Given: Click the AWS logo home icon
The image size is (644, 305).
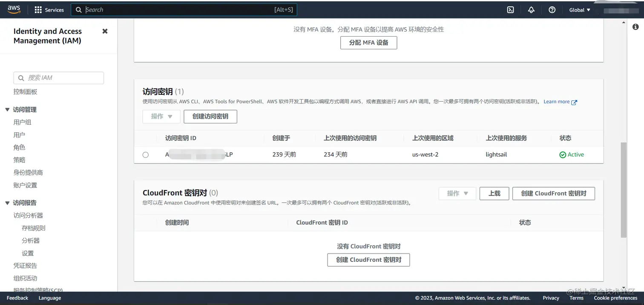Looking at the screenshot, I should point(14,10).
